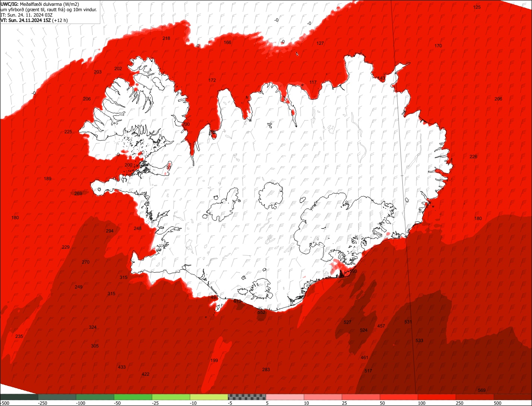Click the '500' legend scale label
Image resolution: width=532 pixels, height=406 pixels.
click(498, 403)
